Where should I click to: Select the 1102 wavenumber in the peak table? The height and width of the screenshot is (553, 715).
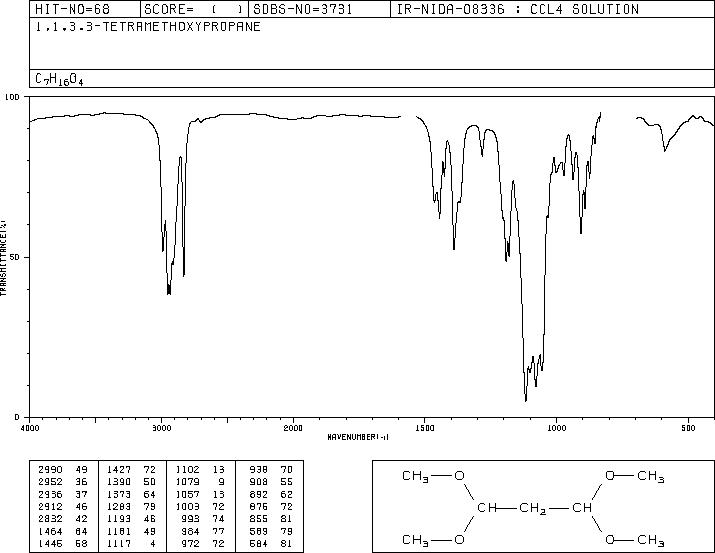click(x=187, y=470)
